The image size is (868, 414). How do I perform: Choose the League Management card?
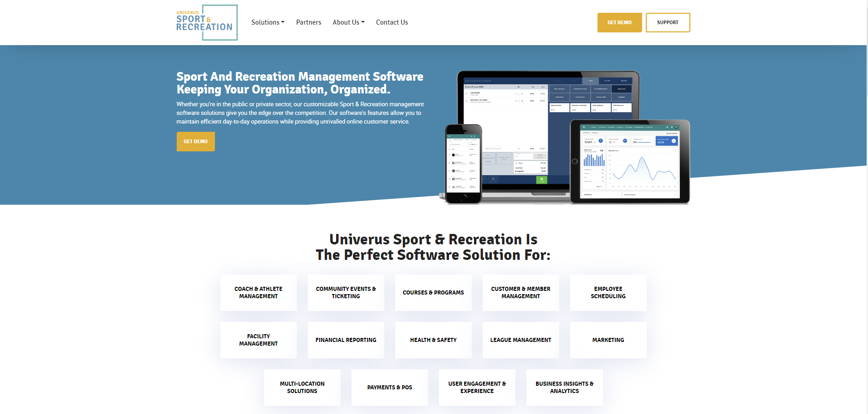521,340
